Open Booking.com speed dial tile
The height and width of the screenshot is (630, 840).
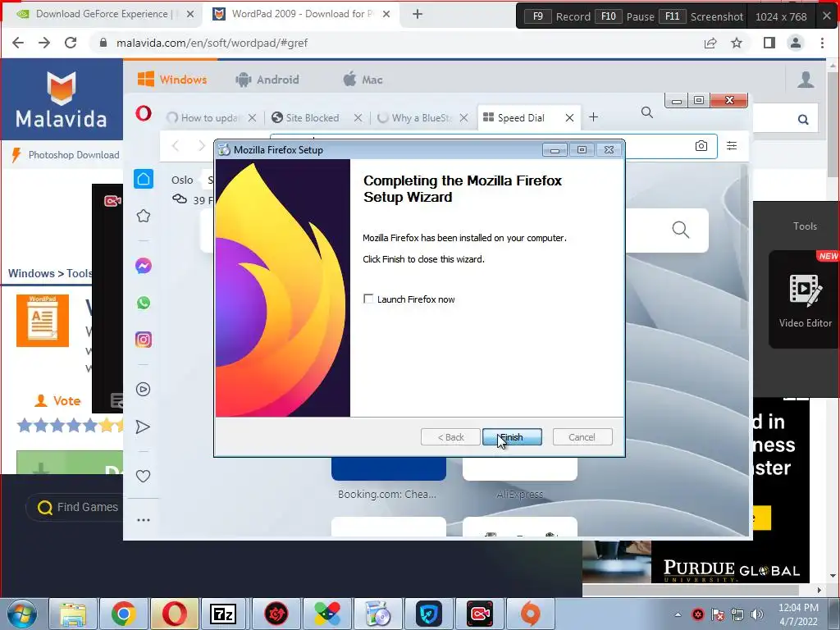388,469
